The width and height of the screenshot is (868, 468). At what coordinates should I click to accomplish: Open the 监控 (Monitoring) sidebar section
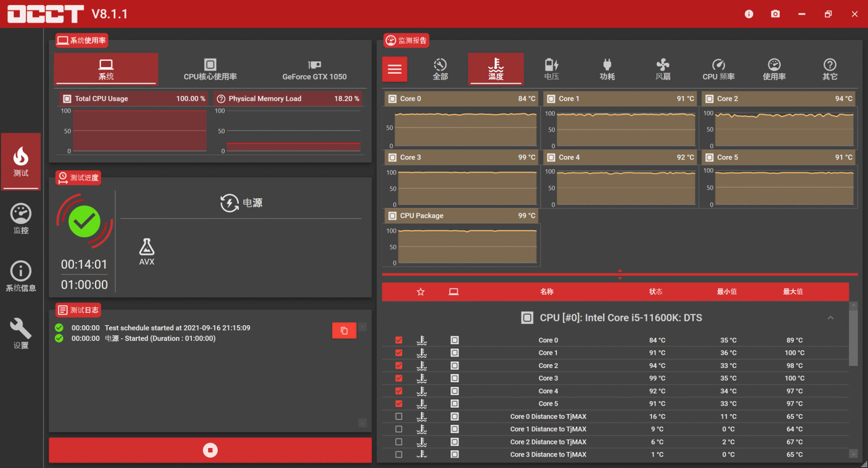(x=21, y=219)
